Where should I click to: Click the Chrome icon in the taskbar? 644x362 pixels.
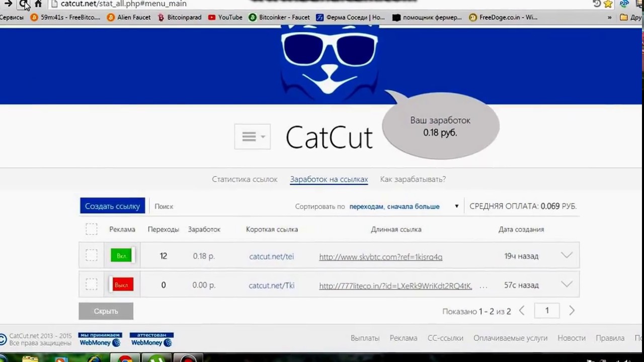(125, 358)
